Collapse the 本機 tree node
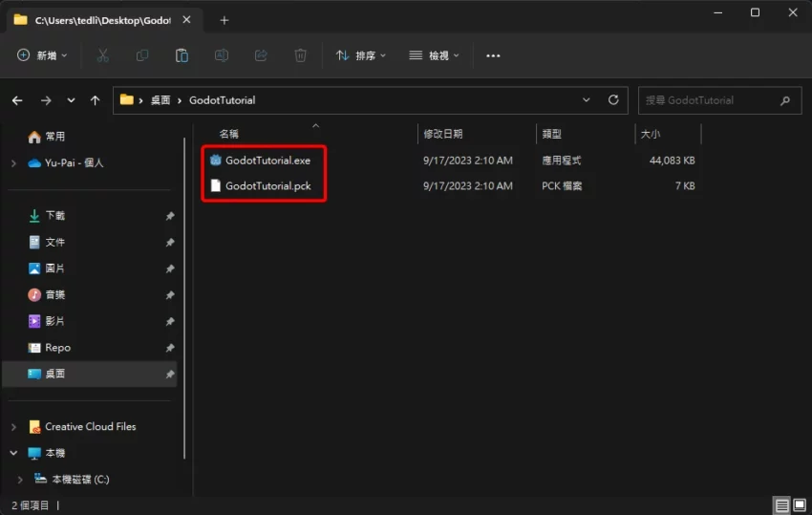Viewport: 812px width, 515px height. pos(13,453)
